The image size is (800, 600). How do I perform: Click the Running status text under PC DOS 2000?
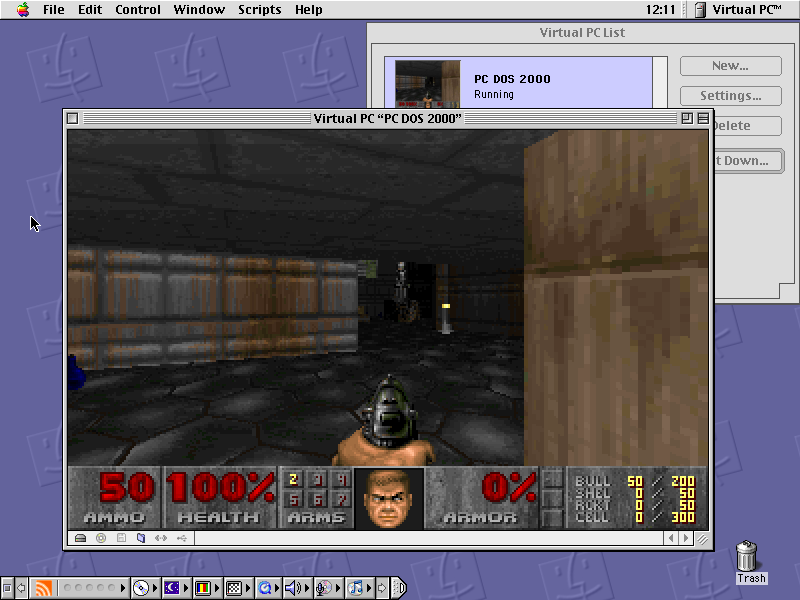tap(494, 94)
